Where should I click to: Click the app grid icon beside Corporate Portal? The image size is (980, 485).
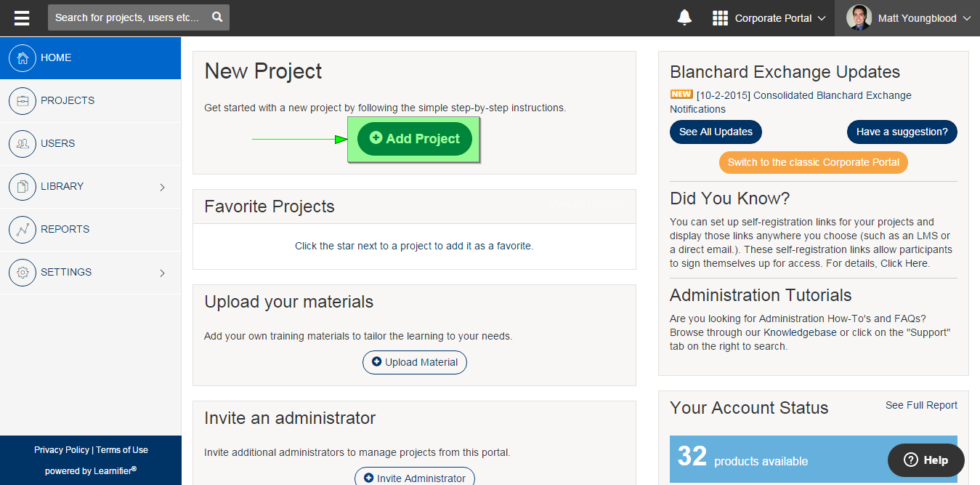[719, 17]
